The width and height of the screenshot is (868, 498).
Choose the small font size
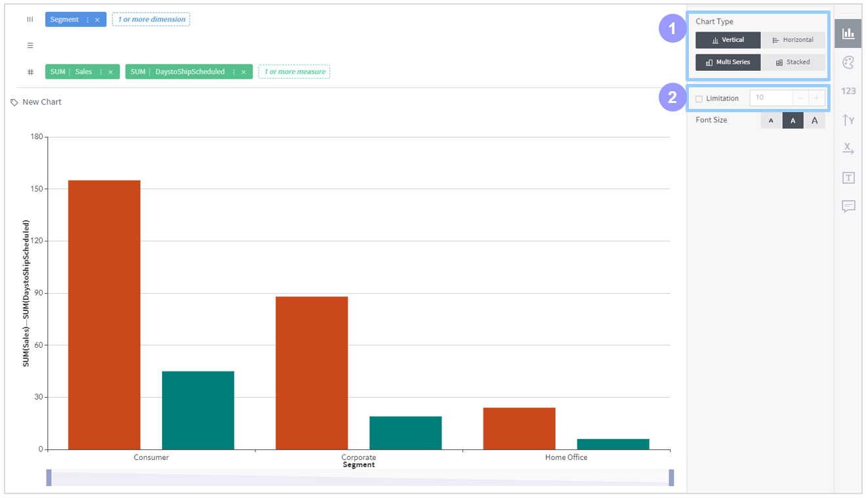coord(771,121)
